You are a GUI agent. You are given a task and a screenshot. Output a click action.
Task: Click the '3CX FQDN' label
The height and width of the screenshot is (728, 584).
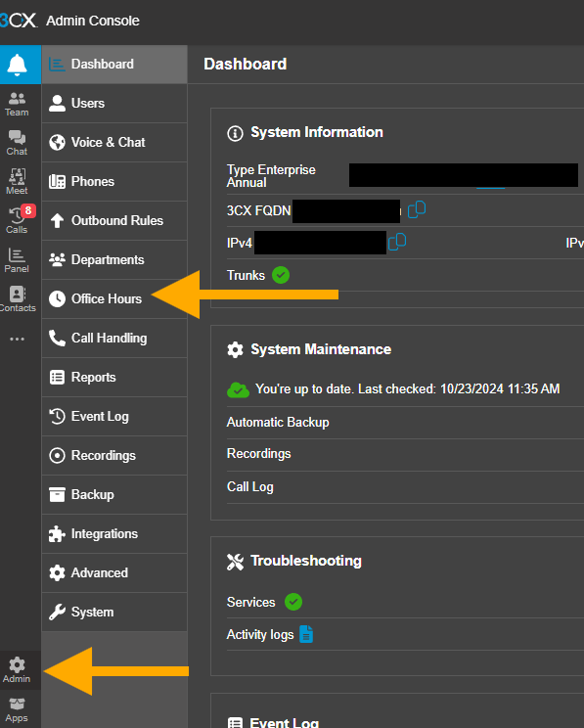tap(258, 210)
